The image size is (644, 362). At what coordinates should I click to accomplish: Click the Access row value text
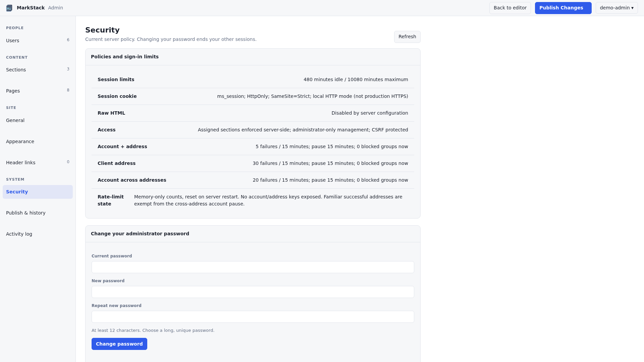pyautogui.click(x=303, y=130)
